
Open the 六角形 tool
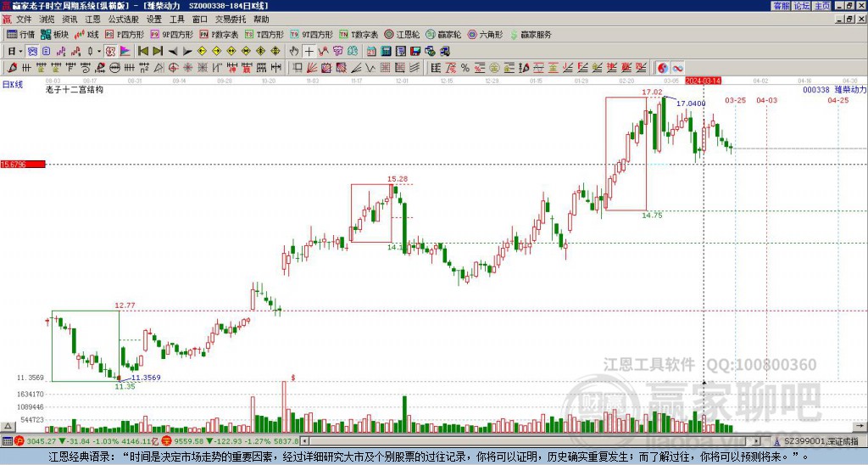[x=486, y=34]
